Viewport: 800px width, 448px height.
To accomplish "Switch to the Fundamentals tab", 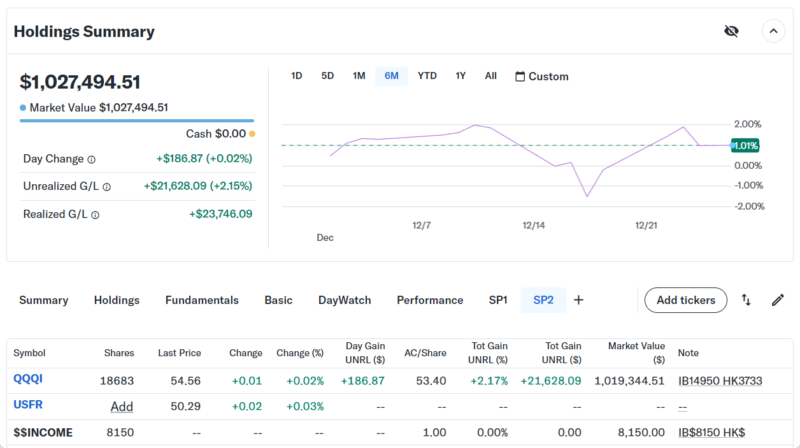I will click(202, 300).
